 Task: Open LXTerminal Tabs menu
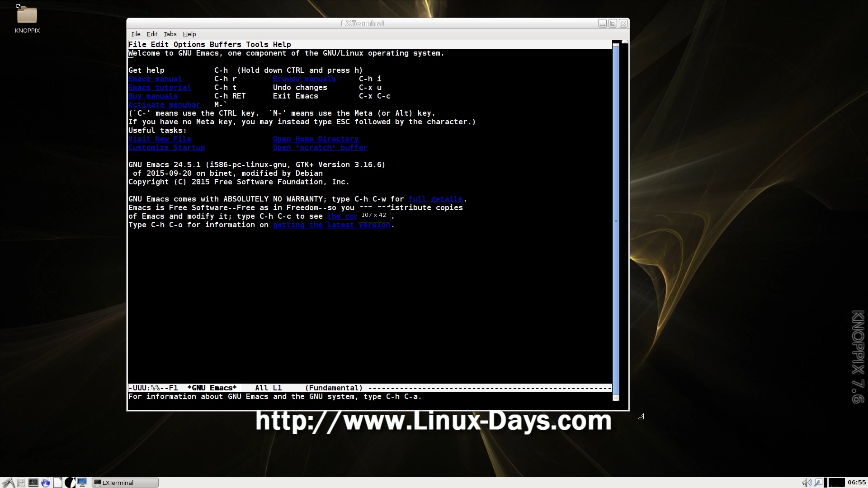170,34
